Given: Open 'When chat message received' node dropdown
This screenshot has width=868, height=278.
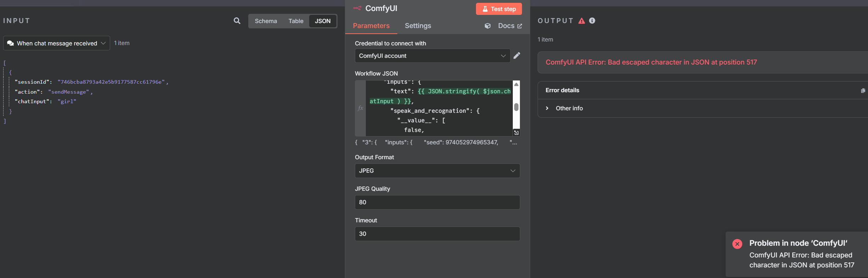Looking at the screenshot, I should [x=57, y=43].
